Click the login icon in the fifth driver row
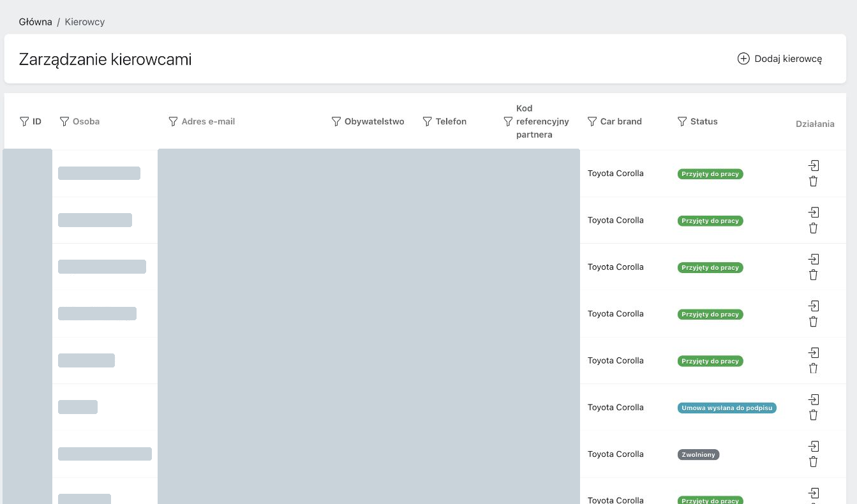Image resolution: width=857 pixels, height=504 pixels. click(x=814, y=352)
